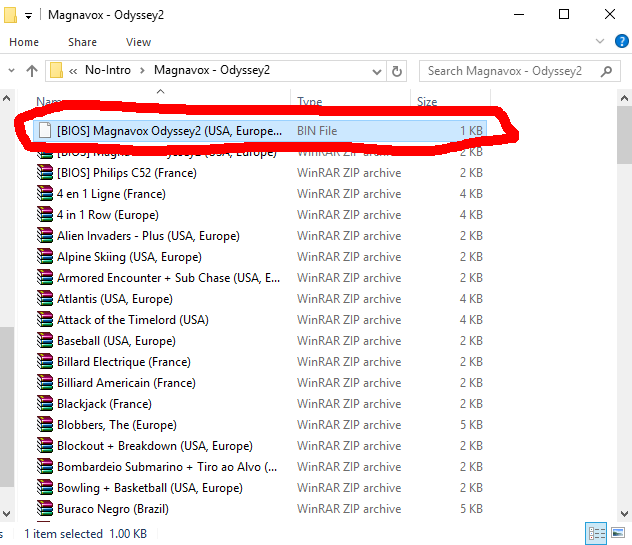The width and height of the screenshot is (632, 545).
Task: Select the No-Intro breadcrumb
Action: pos(108,70)
